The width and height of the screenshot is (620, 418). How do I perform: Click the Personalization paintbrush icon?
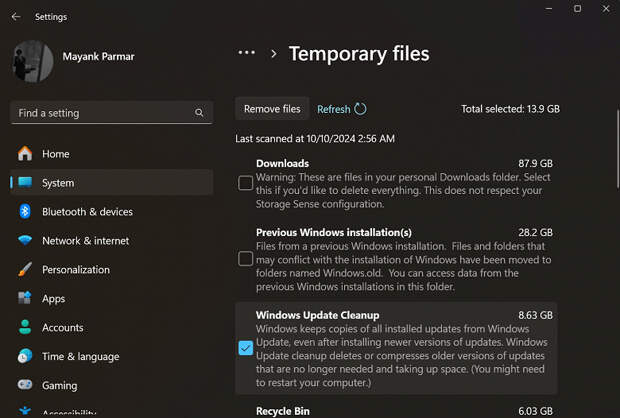click(x=24, y=270)
